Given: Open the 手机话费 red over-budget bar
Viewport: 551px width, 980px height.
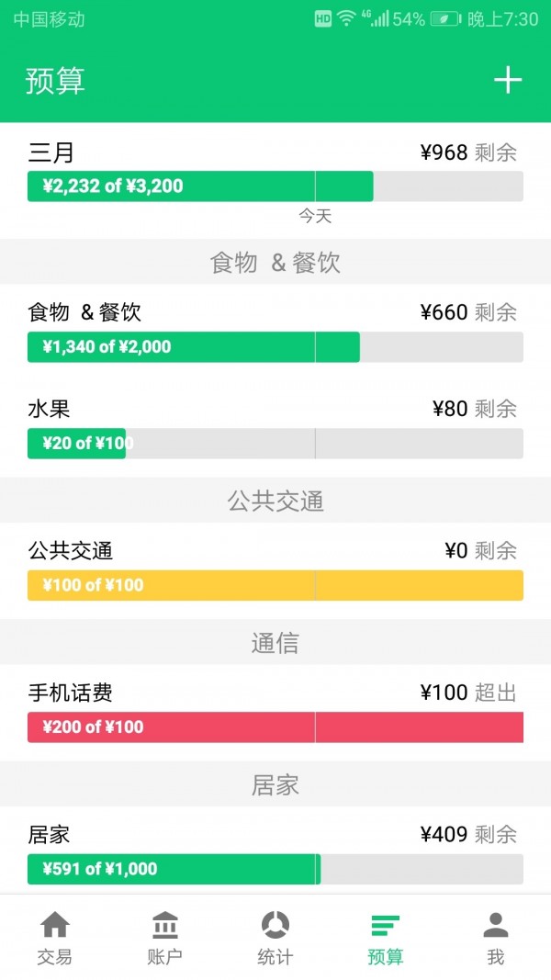Looking at the screenshot, I should pyautogui.click(x=275, y=727).
